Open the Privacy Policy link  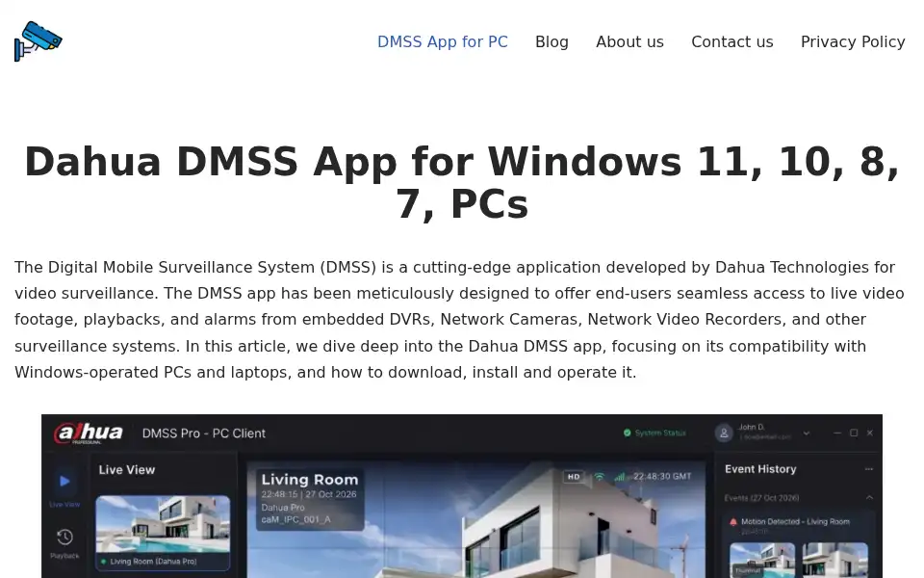(853, 41)
